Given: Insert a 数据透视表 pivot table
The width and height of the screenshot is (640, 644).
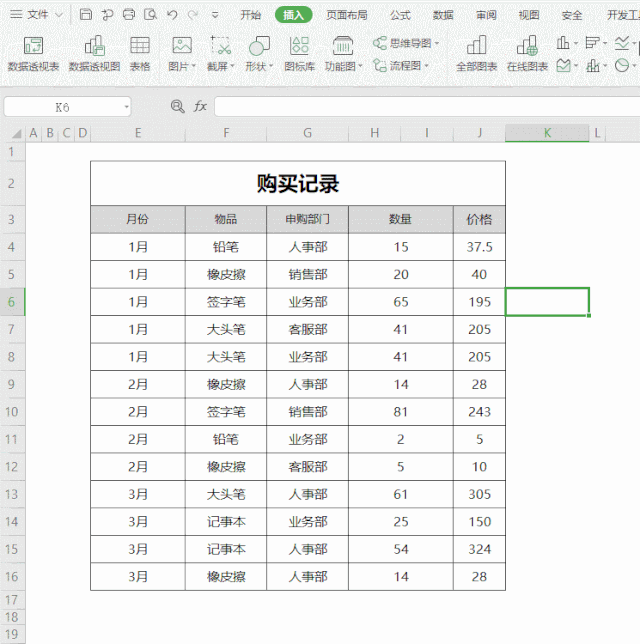Looking at the screenshot, I should (33, 53).
